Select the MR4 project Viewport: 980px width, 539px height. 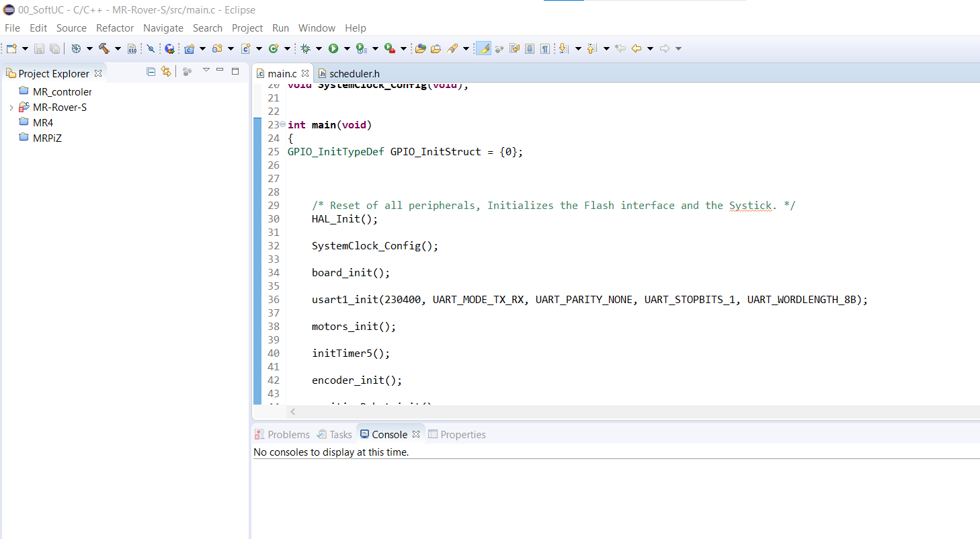36,122
